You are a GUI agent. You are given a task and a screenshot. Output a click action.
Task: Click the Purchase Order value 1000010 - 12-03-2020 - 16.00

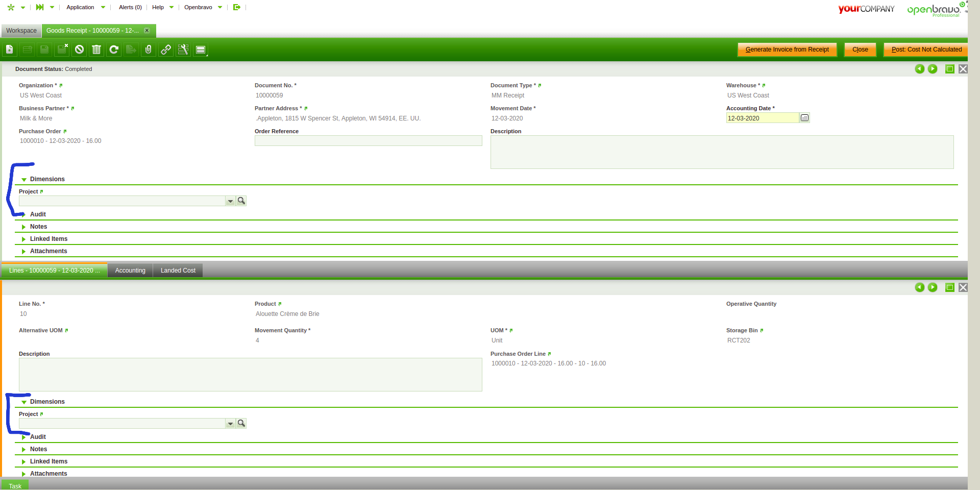(61, 141)
